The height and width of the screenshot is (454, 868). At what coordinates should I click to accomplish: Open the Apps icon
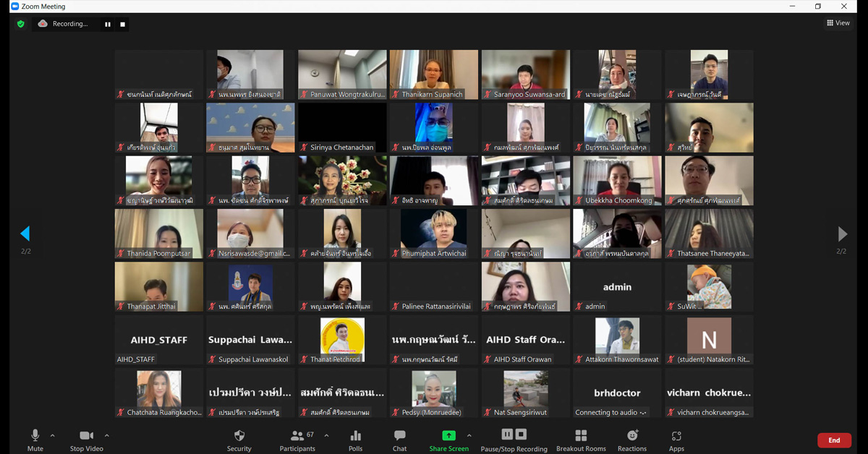click(x=676, y=436)
